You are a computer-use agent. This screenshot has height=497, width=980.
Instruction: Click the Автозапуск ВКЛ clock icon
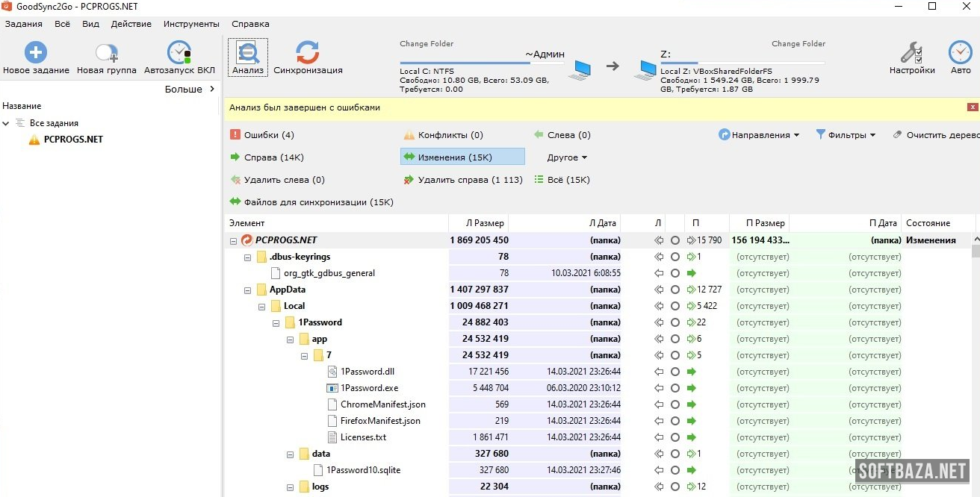tap(179, 53)
